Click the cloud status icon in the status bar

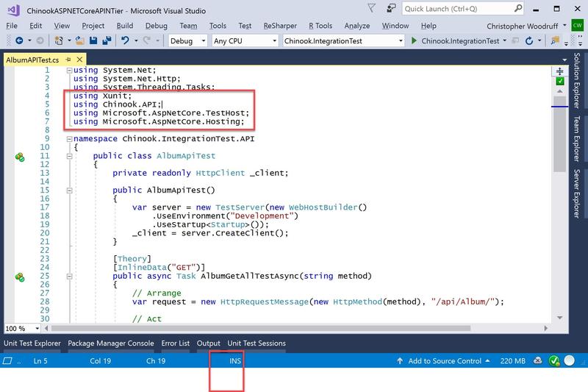pyautogui.click(x=538, y=361)
